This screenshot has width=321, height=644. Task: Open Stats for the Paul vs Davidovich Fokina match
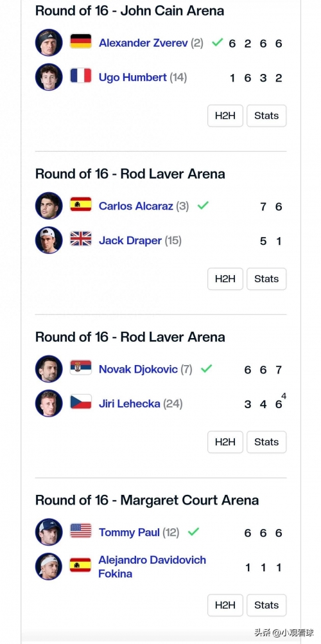pyautogui.click(x=266, y=605)
